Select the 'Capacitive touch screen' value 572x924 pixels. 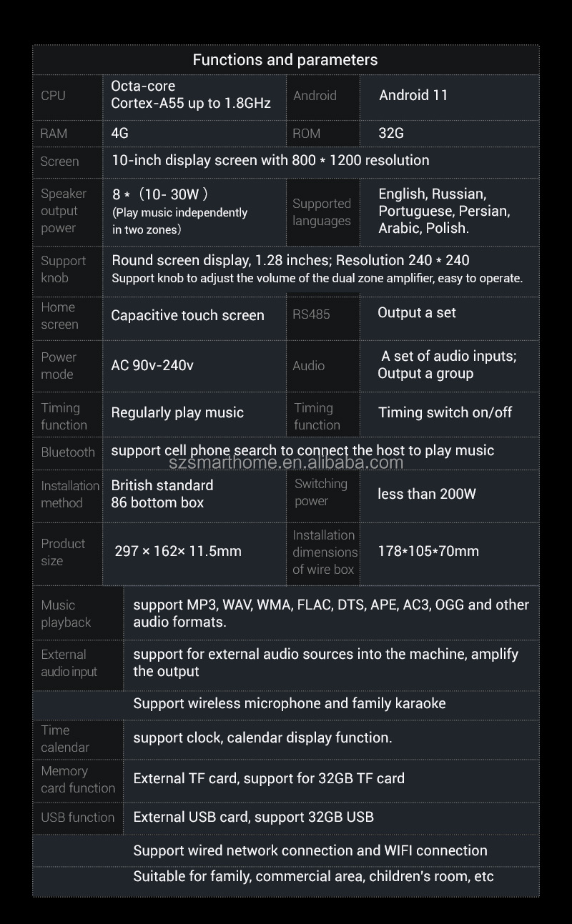(187, 316)
